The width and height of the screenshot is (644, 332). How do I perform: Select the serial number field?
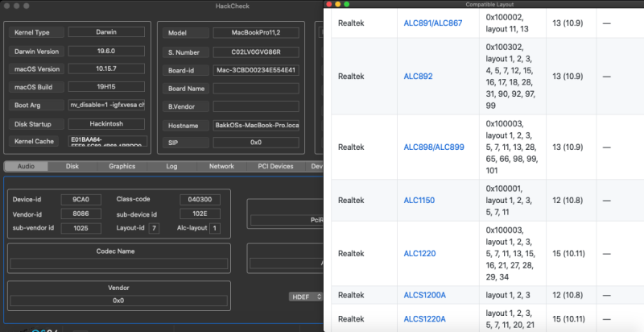point(256,52)
